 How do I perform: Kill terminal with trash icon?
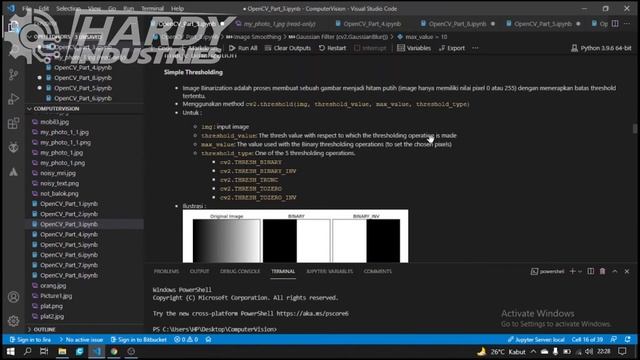pos(602,271)
